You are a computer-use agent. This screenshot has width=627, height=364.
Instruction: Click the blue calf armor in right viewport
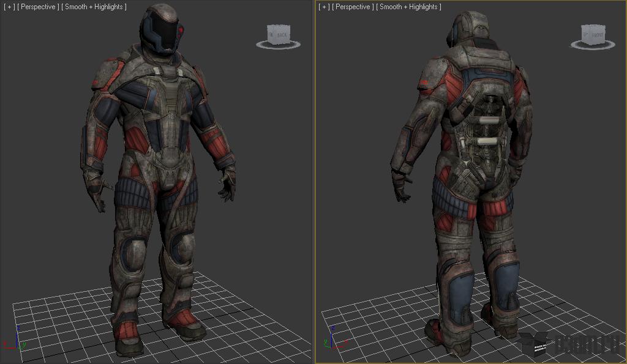[x=460, y=297]
